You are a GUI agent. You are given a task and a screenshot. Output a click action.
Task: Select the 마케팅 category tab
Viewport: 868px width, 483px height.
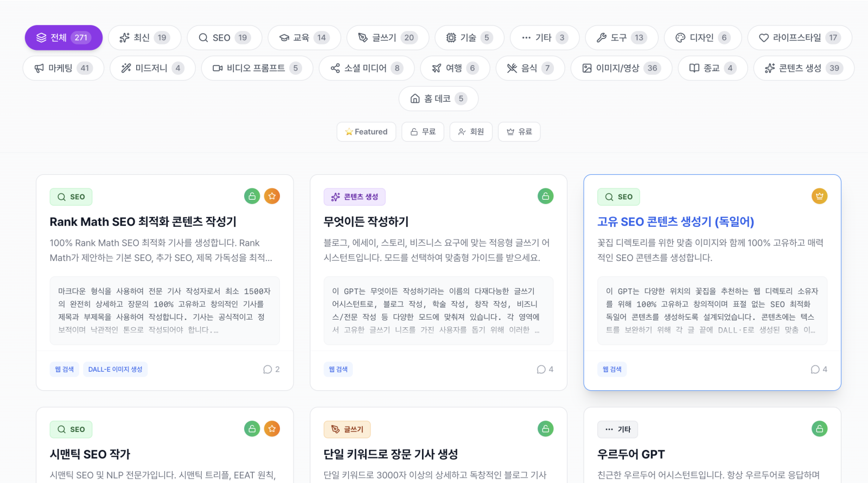pos(63,68)
